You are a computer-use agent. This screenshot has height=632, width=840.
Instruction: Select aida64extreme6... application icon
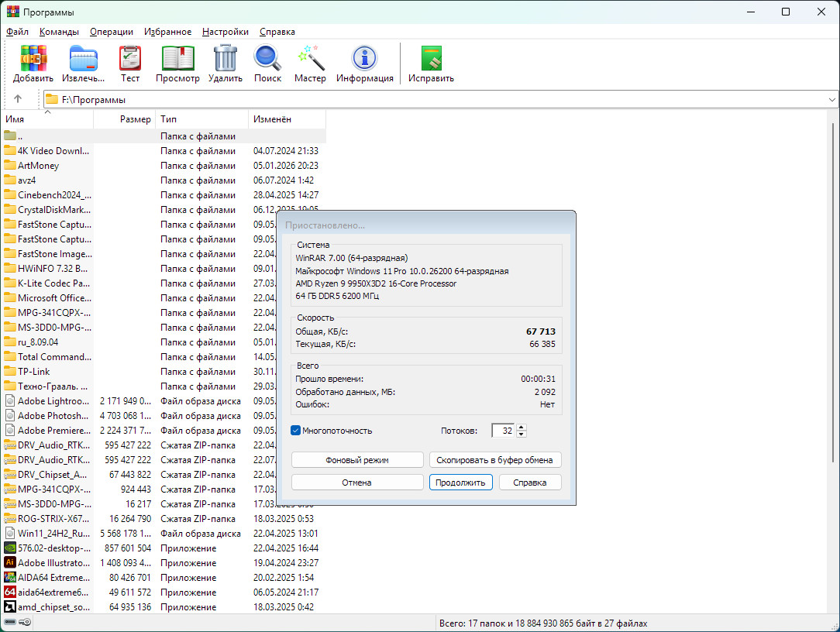[9, 592]
